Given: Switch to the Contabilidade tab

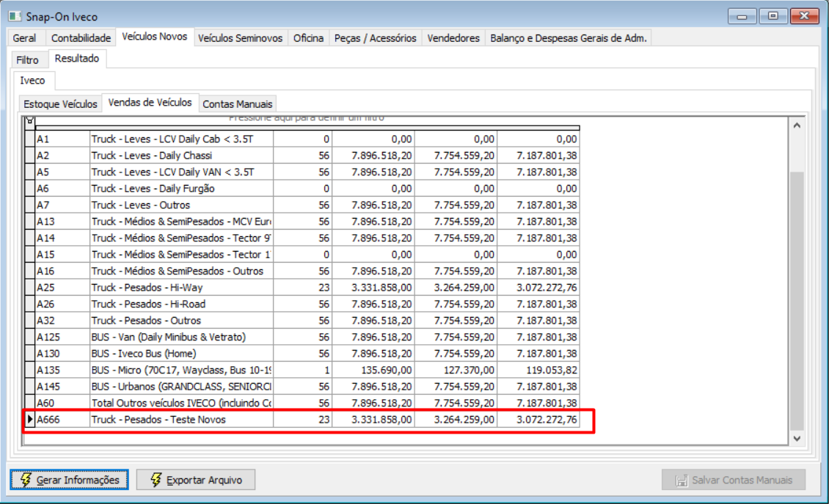Looking at the screenshot, I should tap(81, 38).
